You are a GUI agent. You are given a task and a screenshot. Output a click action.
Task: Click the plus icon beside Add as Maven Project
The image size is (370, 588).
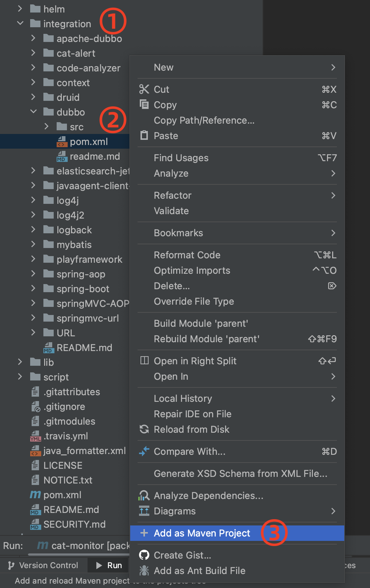coord(144,533)
